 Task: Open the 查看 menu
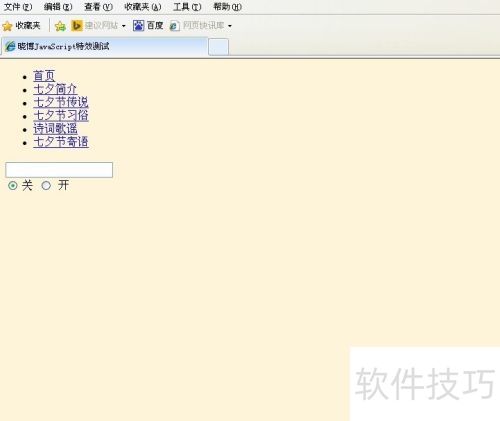[x=98, y=7]
